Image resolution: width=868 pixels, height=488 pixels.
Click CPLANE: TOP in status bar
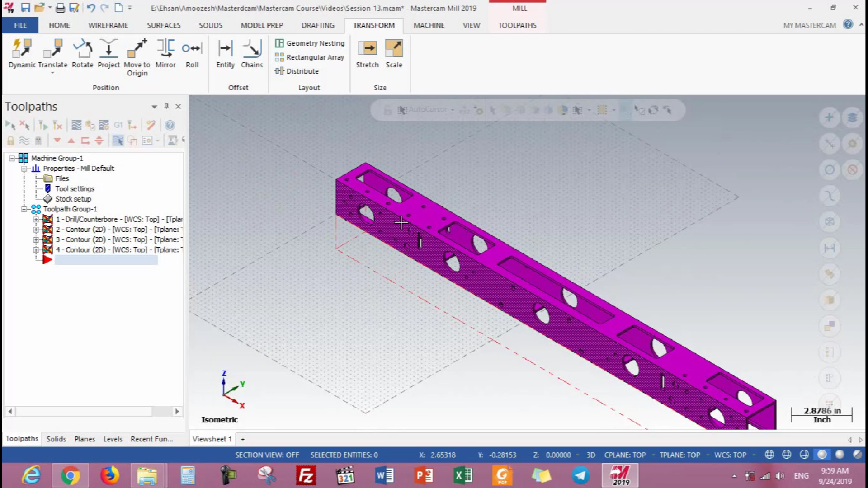tap(625, 455)
